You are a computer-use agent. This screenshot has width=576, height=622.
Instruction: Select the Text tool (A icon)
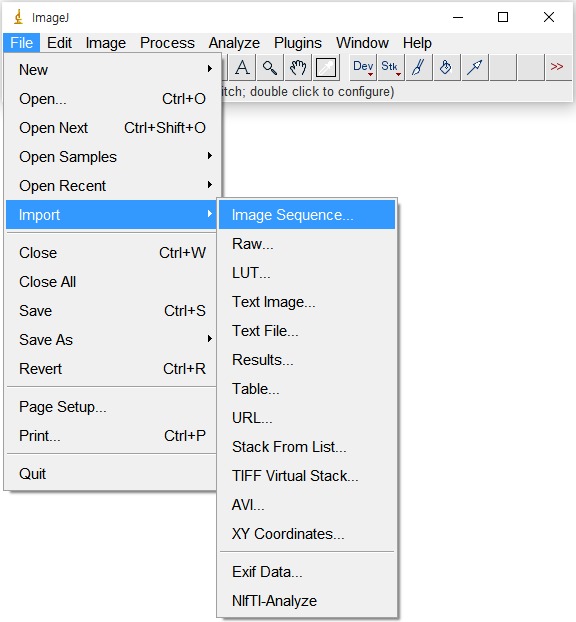pyautogui.click(x=242, y=67)
